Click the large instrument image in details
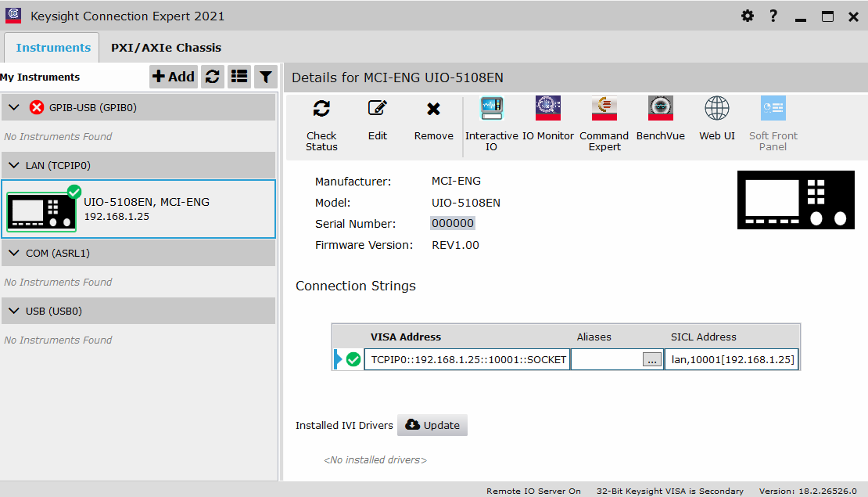This screenshot has width=868, height=497. (x=796, y=200)
